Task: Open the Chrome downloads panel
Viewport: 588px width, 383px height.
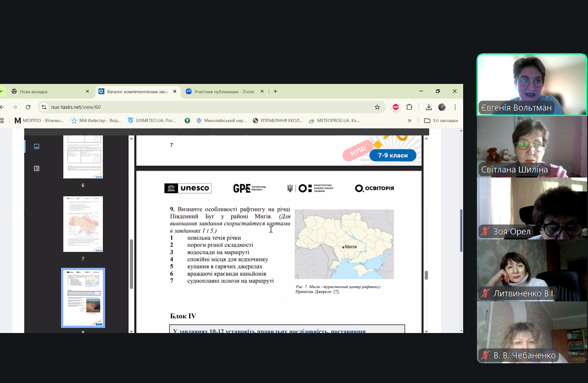Action: point(429,107)
